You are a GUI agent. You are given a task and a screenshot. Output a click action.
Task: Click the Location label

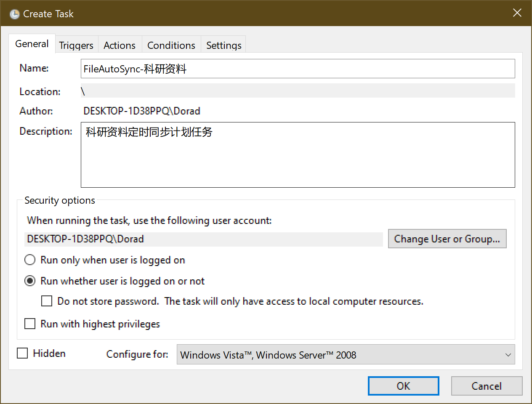40,91
